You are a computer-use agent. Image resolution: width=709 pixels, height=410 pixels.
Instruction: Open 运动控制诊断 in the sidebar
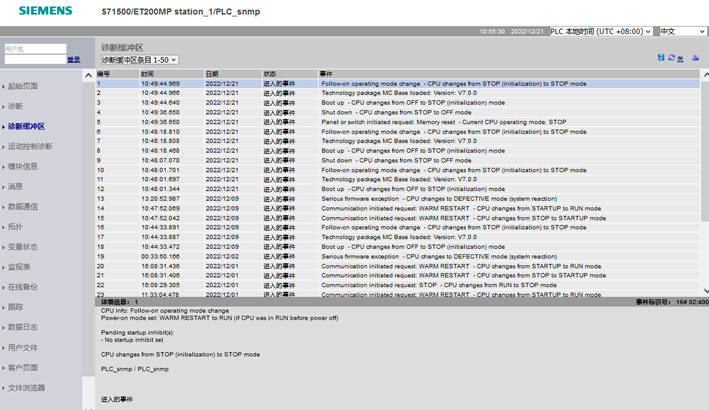(30, 146)
